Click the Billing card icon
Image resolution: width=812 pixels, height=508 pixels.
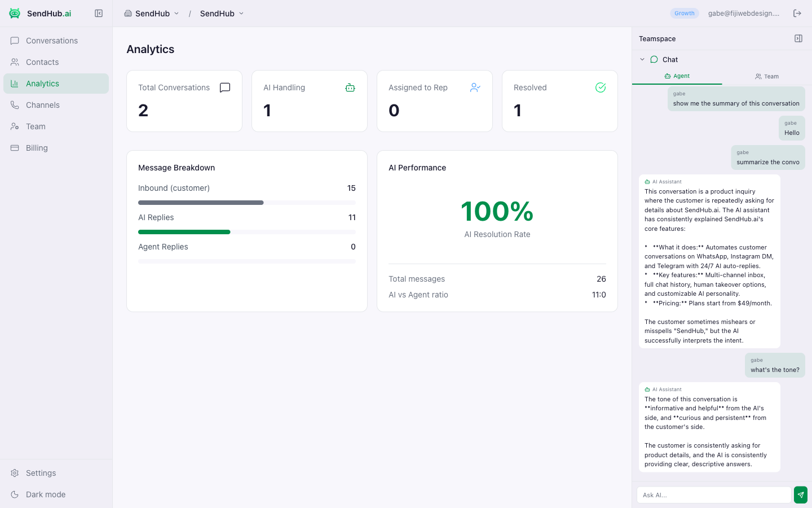point(15,148)
